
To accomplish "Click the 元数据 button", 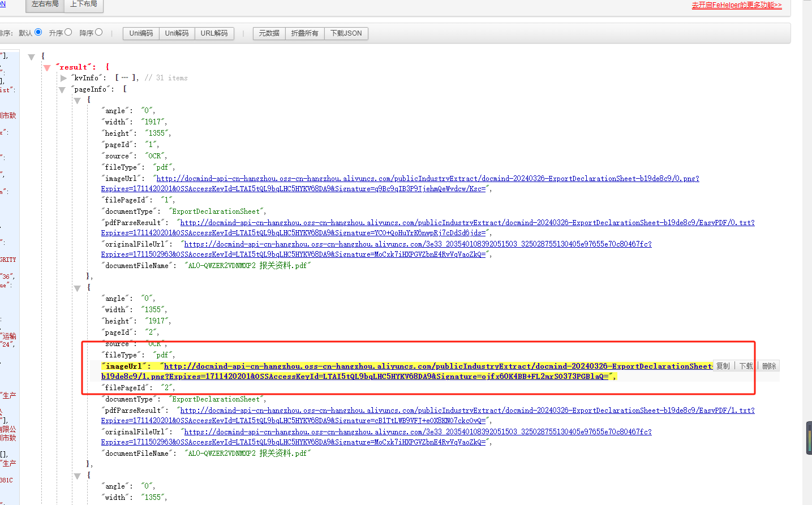I will tap(269, 33).
